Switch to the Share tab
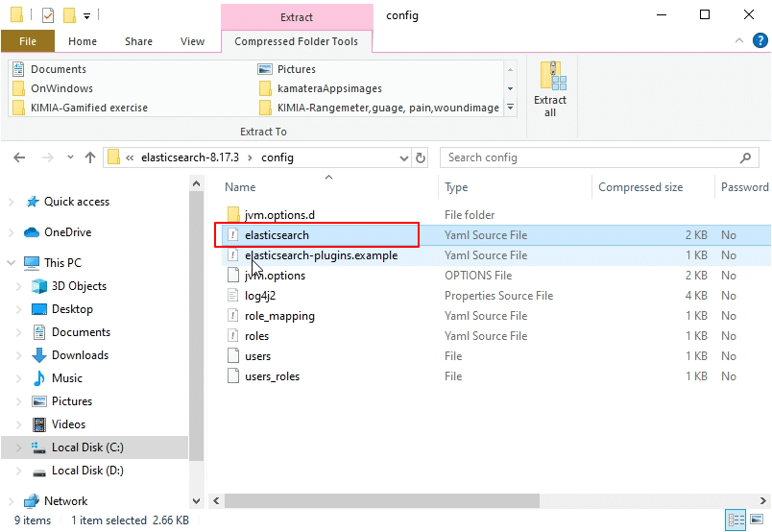The width and height of the screenshot is (772, 532). (x=138, y=41)
